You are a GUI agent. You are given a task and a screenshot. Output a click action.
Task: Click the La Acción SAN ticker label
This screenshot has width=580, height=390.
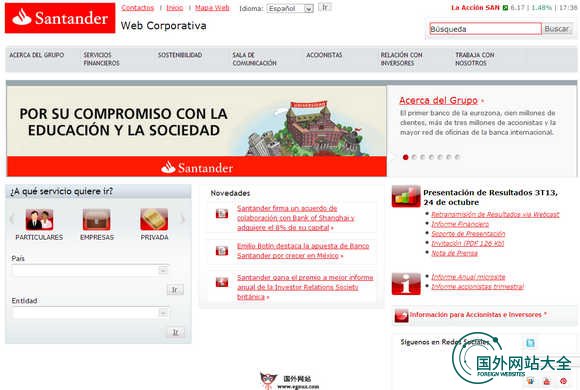pos(475,7)
